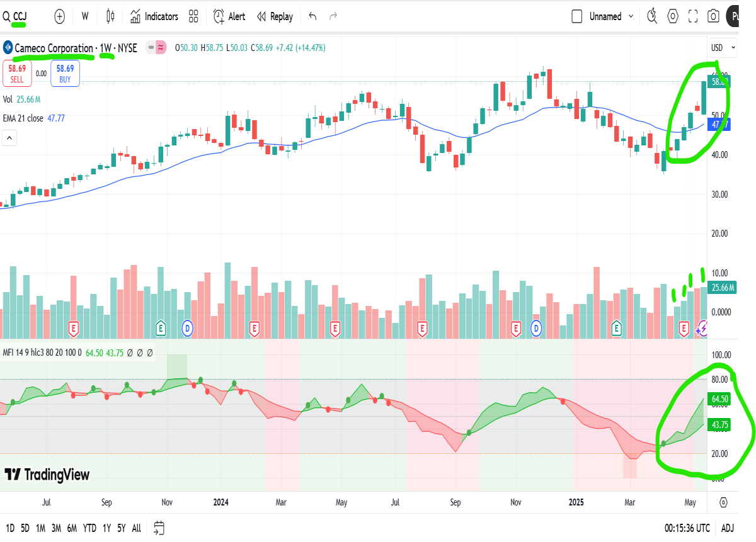Open the Indicators dialog

pos(154,16)
